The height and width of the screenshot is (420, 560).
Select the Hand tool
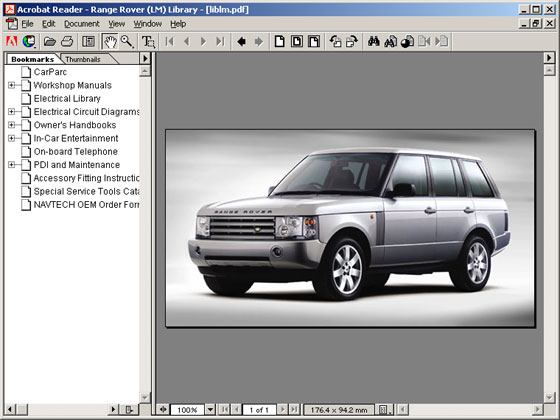tap(110, 41)
